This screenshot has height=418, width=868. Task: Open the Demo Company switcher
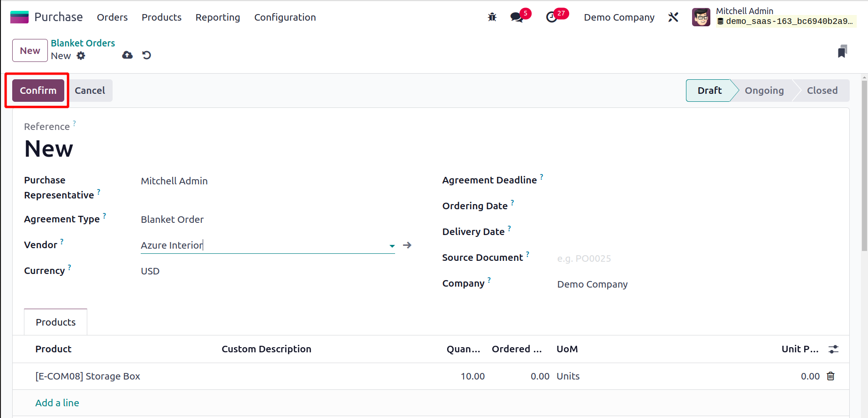(x=619, y=17)
